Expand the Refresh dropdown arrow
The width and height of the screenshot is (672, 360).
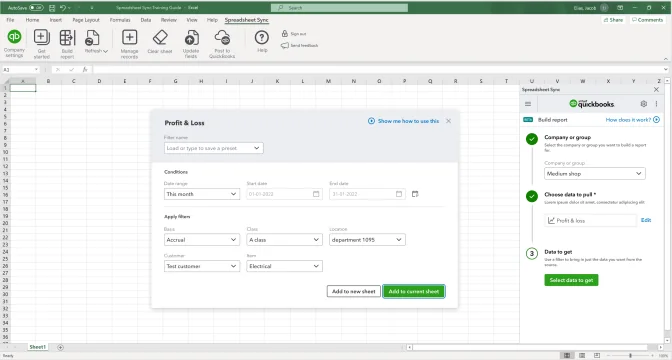105,51
